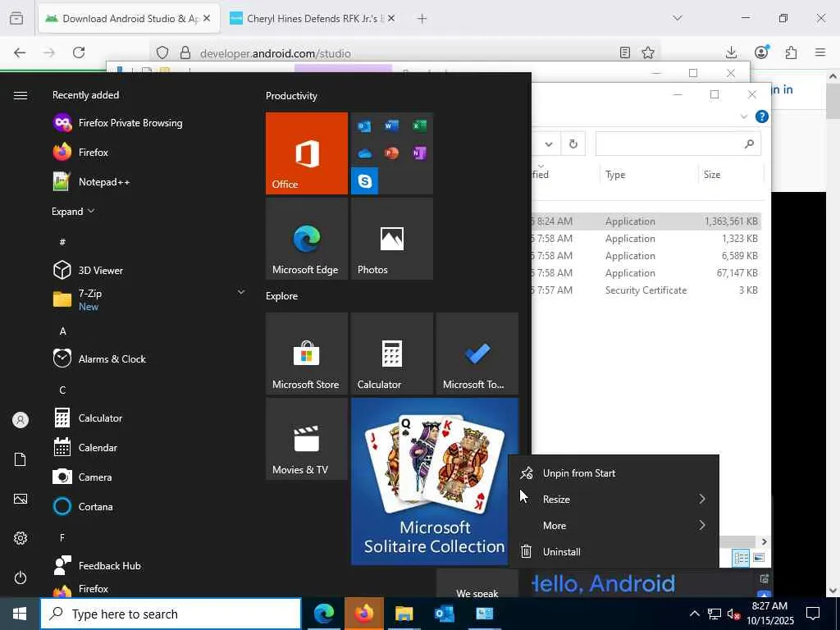This screenshot has height=630, width=840.
Task: Open Firefox Private Browsing from Recently added
Action: (x=118, y=123)
